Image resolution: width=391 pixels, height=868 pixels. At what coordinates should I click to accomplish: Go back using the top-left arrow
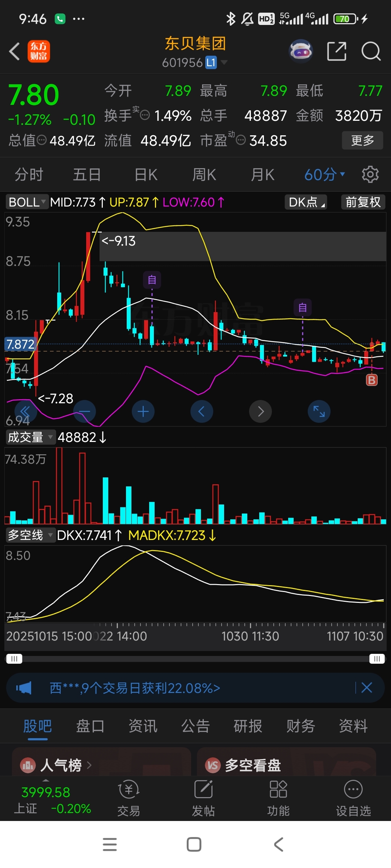tap(14, 51)
